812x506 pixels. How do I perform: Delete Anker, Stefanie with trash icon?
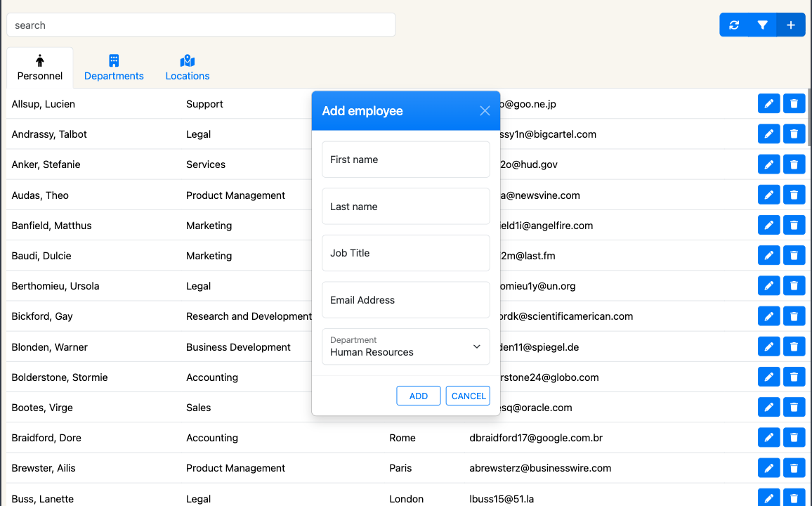click(794, 164)
